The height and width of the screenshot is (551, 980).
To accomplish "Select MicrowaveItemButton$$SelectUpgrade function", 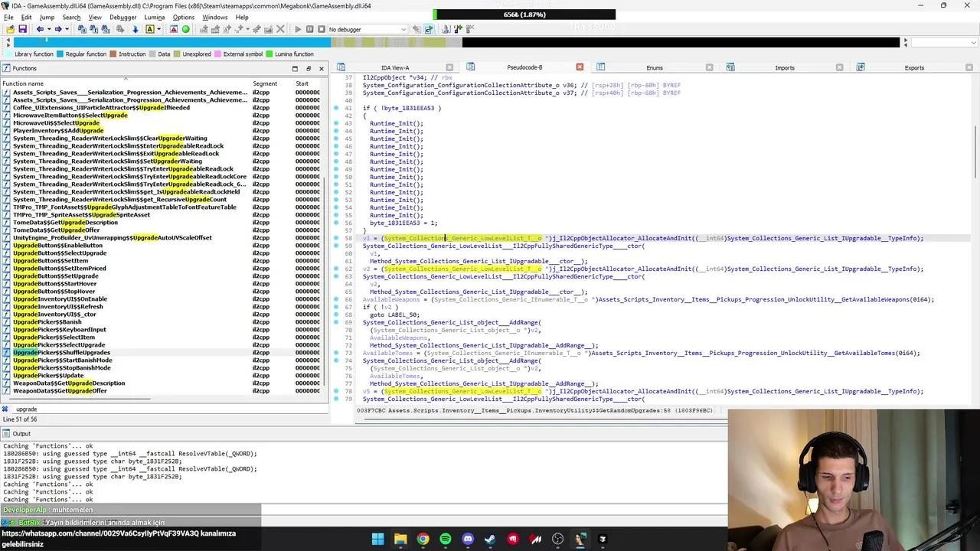I will (x=70, y=116).
